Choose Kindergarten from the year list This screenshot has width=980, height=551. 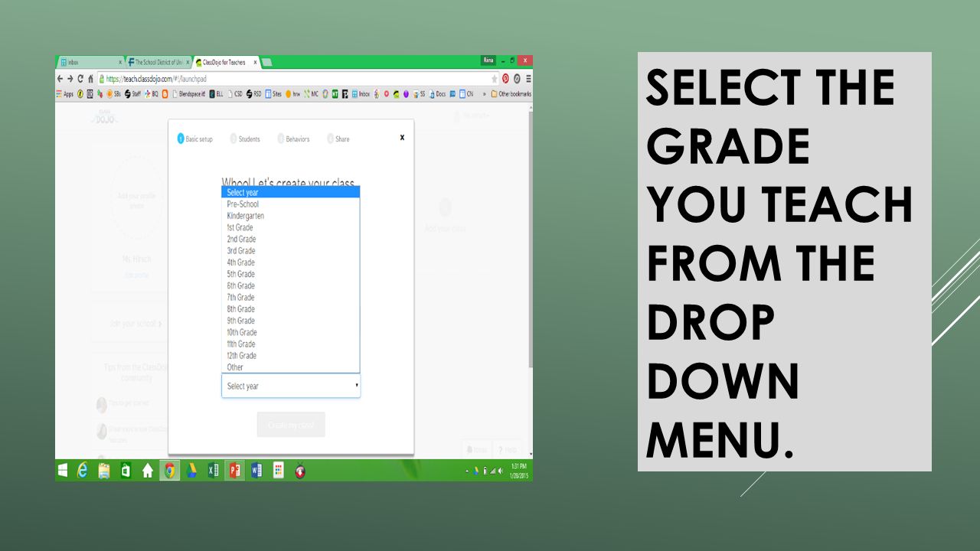(x=291, y=216)
